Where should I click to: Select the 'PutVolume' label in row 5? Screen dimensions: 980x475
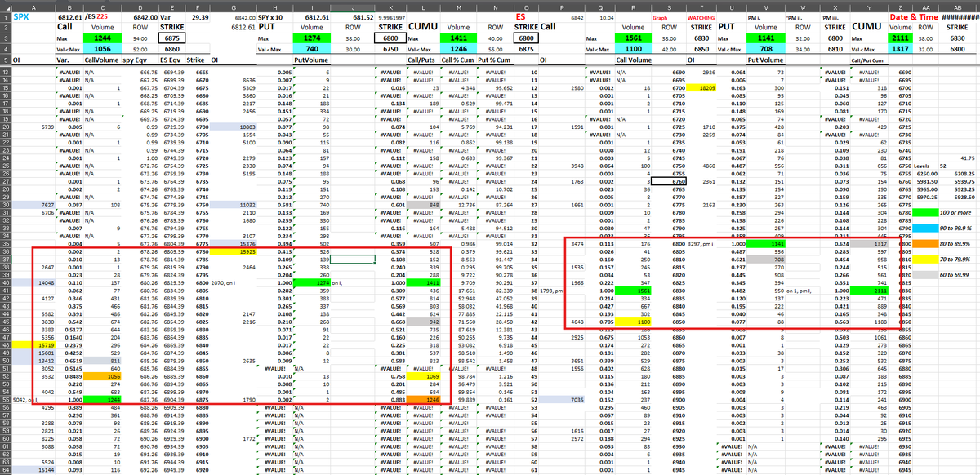311,60
